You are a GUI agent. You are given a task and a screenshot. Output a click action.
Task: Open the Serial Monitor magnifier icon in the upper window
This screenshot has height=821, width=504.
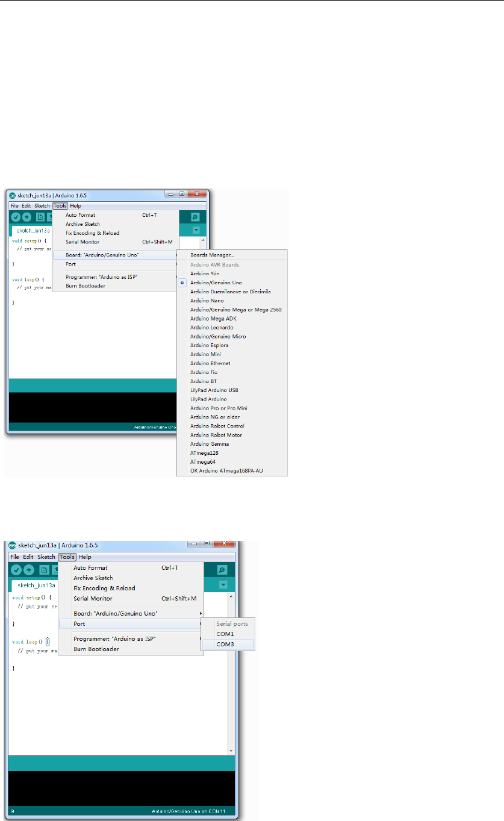coord(195,217)
